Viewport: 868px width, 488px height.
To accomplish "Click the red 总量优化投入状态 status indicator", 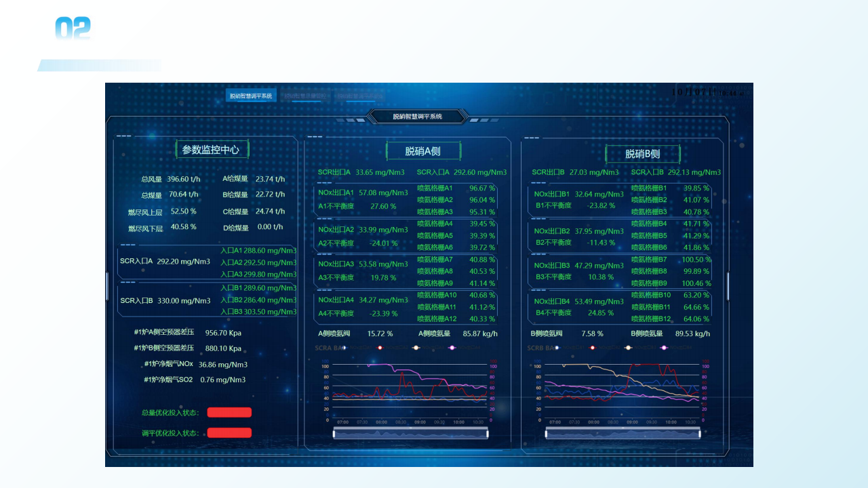I will (229, 412).
